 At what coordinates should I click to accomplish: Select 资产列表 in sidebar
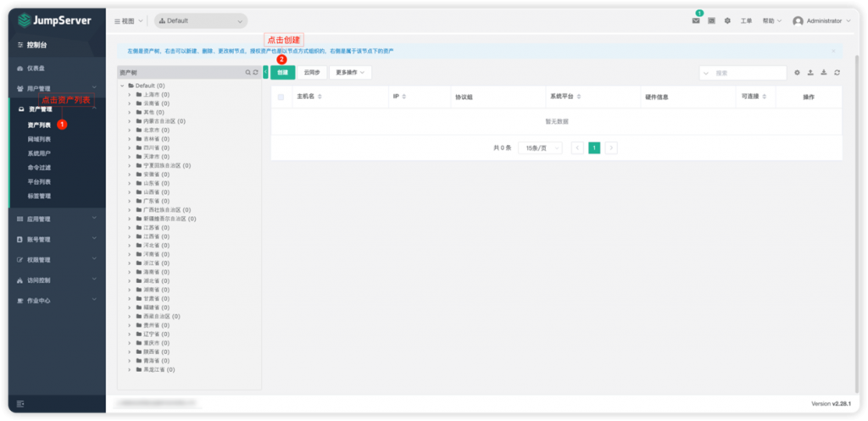click(39, 125)
